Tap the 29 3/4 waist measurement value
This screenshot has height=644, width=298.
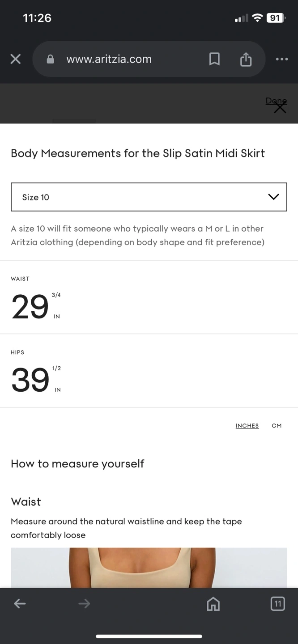coord(36,306)
